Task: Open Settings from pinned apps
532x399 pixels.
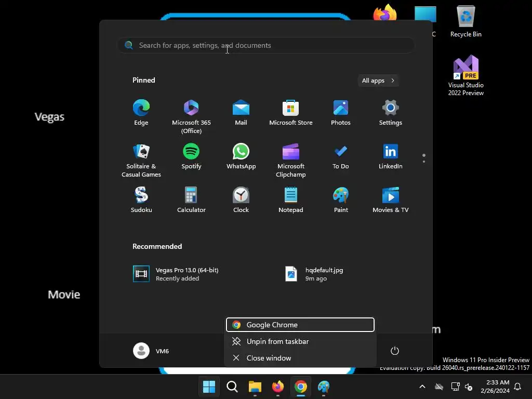Action: coord(391,113)
